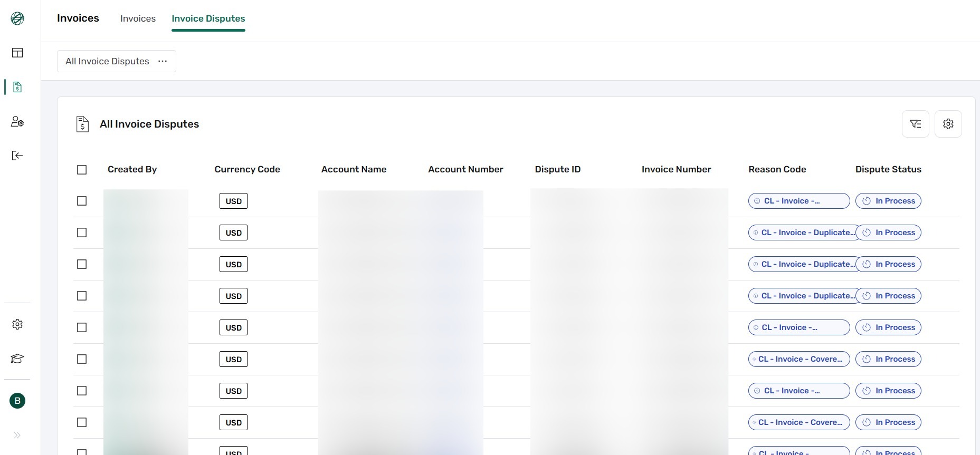
Task: Sort by the Dispute Status column header
Action: click(x=888, y=169)
